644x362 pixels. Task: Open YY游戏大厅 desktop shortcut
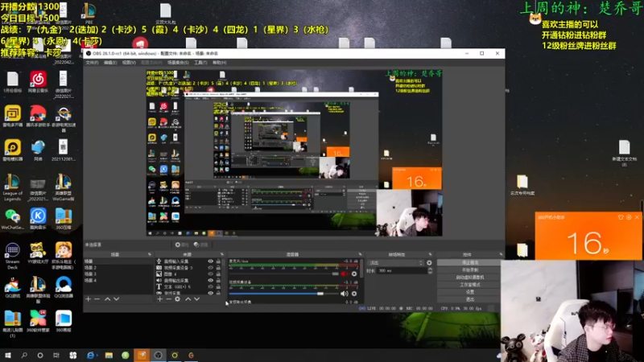tap(38, 253)
